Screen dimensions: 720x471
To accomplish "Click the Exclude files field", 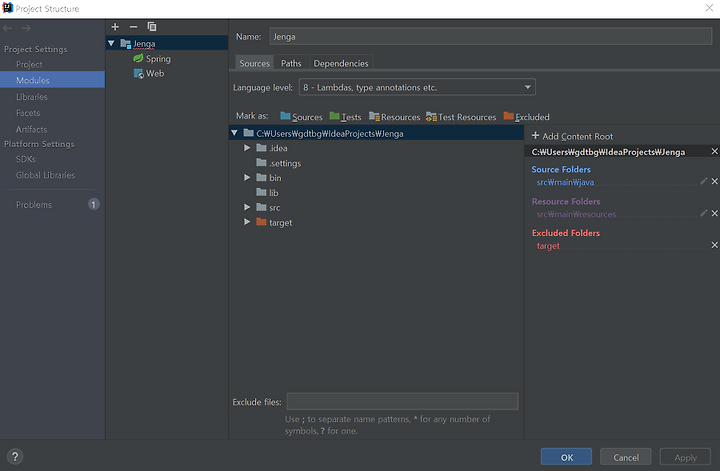I will pyautogui.click(x=402, y=401).
